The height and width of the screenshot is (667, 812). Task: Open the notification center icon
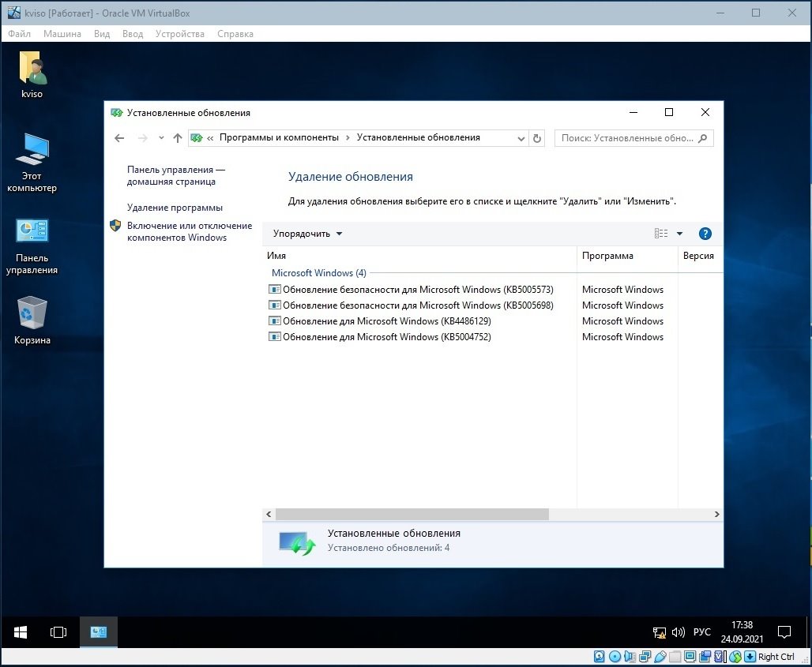pyautogui.click(x=784, y=632)
